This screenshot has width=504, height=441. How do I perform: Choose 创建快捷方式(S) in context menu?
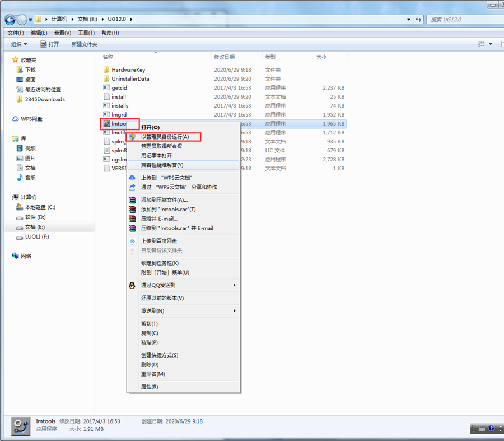click(183, 355)
